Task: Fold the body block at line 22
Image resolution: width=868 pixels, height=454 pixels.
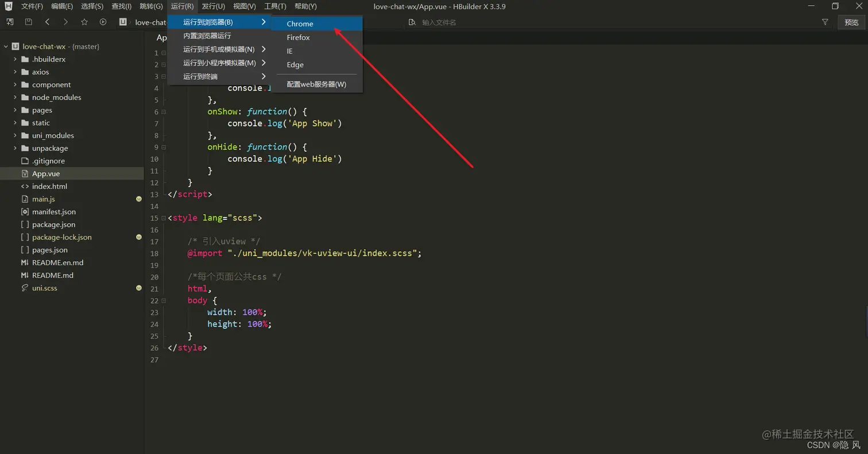Action: coord(164,300)
